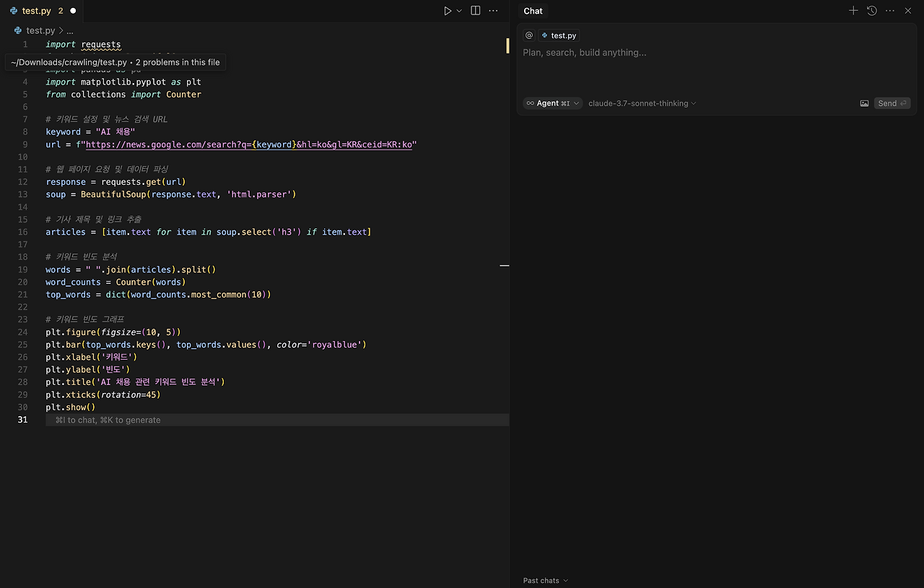Run the test.py file
The image size is (924, 588).
point(447,10)
